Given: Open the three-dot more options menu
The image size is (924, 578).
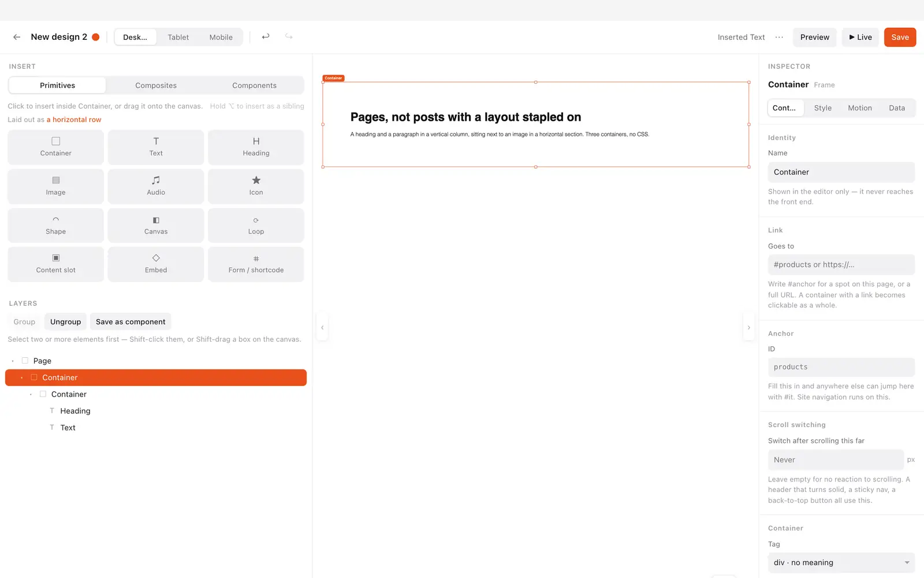Looking at the screenshot, I should click(779, 37).
